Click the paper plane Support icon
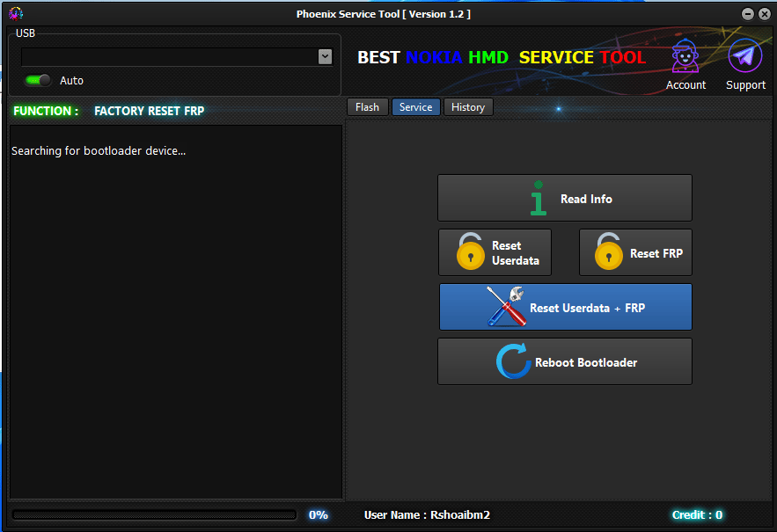This screenshot has width=777, height=532. tap(744, 55)
